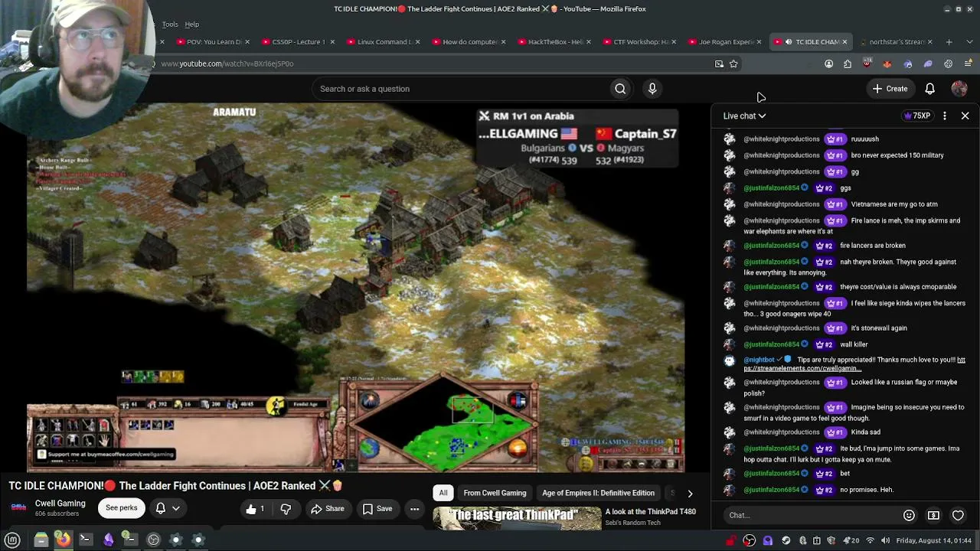The image size is (980, 551).
Task: Open the 75XP channel points badge
Action: coord(917,116)
